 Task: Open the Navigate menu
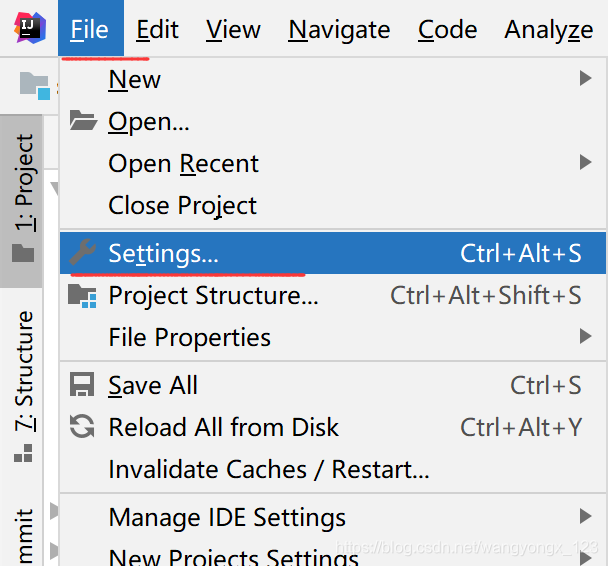[x=339, y=30]
